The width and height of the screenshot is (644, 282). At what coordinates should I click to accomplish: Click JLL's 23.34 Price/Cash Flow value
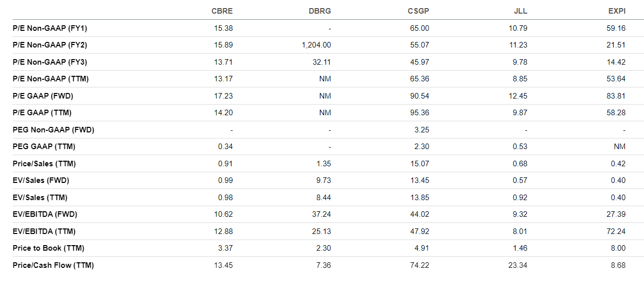click(x=518, y=265)
